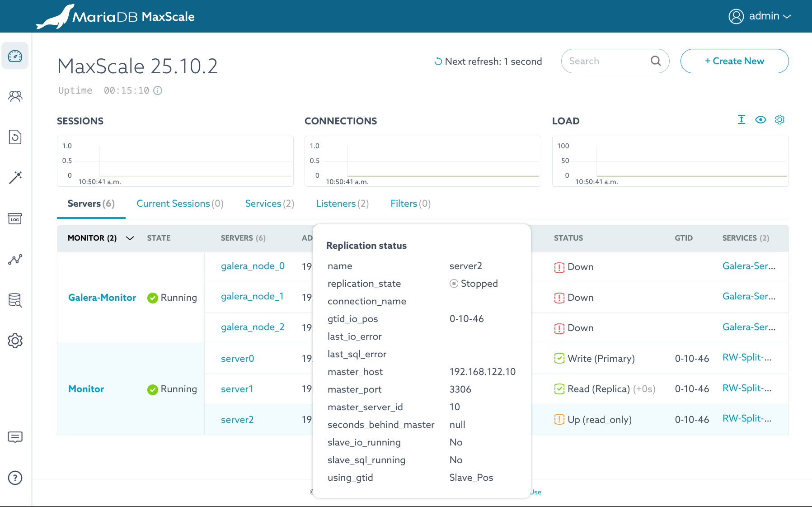Toggle the graph height expand icon
This screenshot has height=507, width=812.
742,120
